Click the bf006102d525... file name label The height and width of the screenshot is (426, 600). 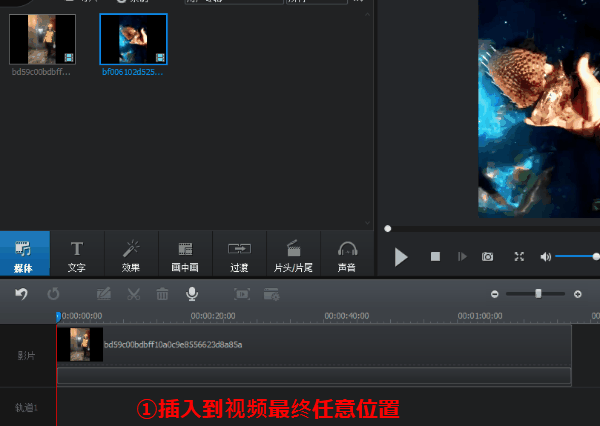(132, 72)
